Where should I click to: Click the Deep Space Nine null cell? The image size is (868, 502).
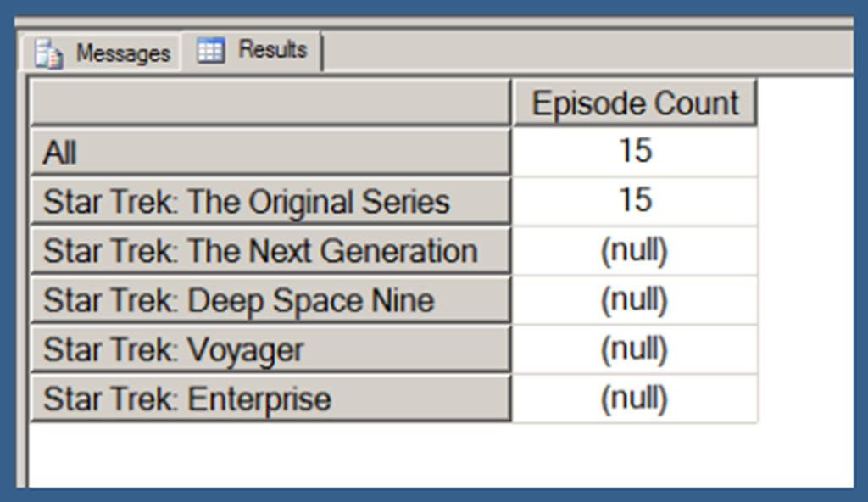point(634,300)
